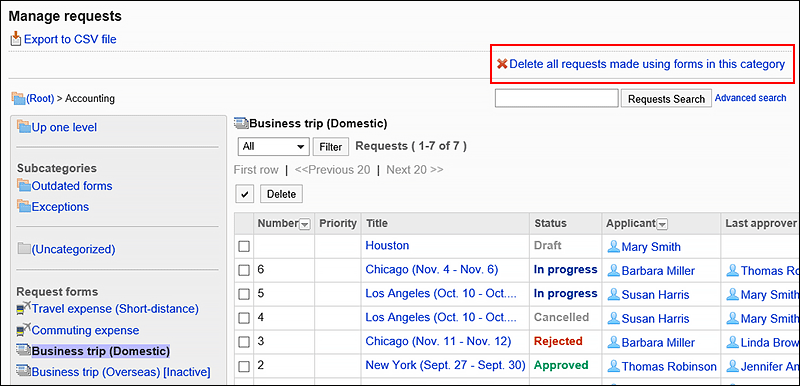Viewport: 800px width, 386px height.
Task: Click user icon beside applicant Barbara Miller, row 6
Action: 613,271
